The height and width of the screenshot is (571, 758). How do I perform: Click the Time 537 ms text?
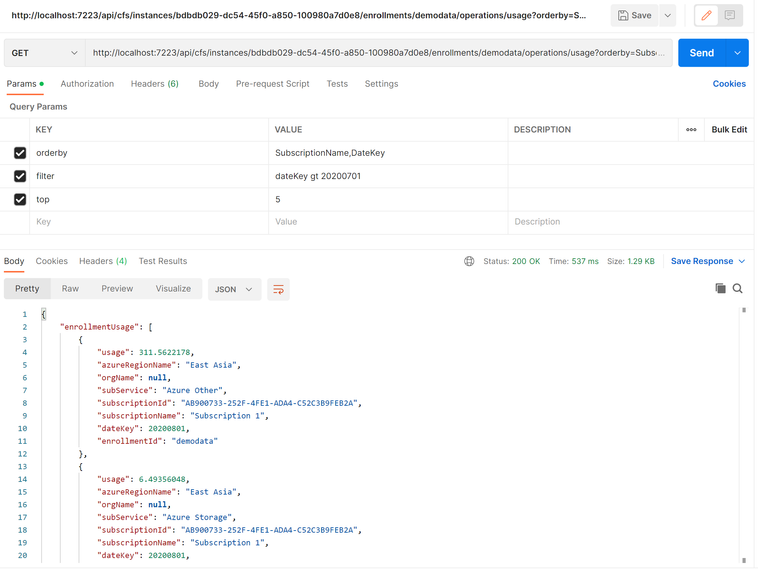573,261
